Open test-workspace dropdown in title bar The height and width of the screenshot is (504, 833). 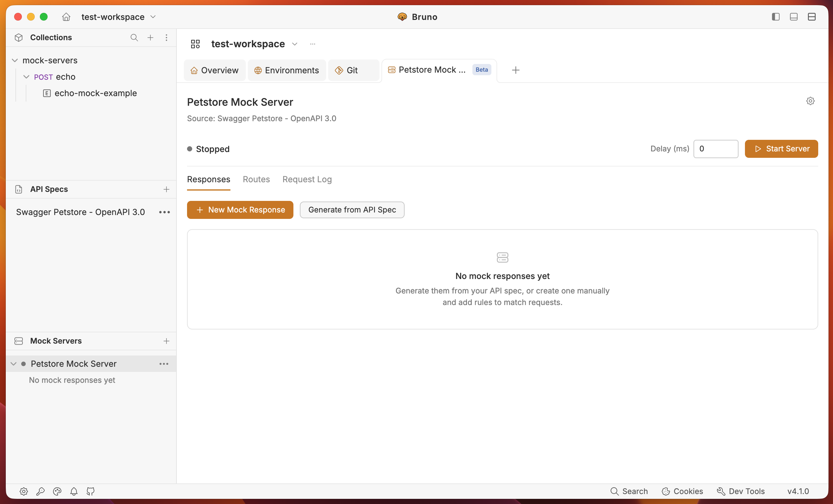pos(119,17)
